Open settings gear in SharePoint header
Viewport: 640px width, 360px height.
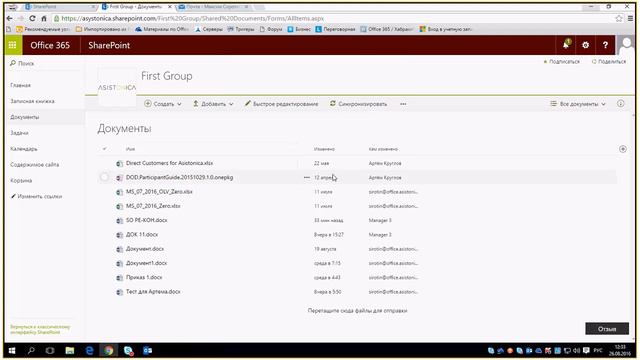[x=585, y=45]
